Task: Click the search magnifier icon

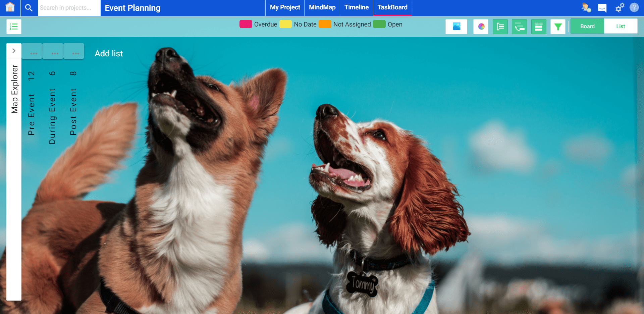Action: pos(29,8)
